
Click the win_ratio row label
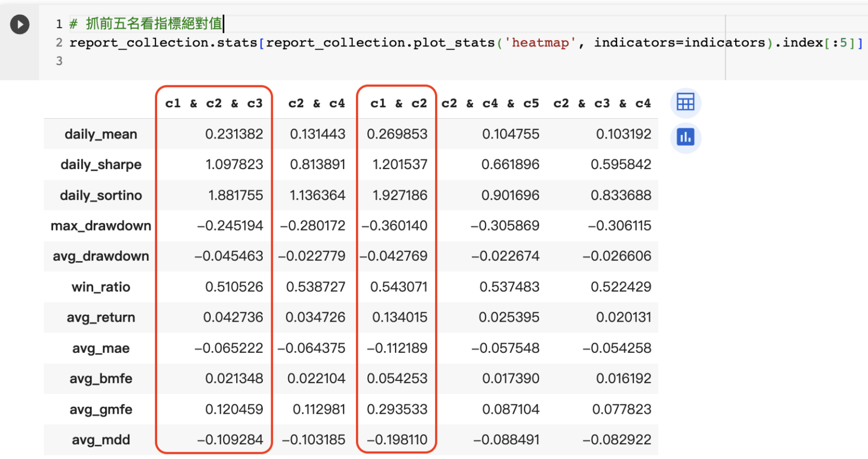(x=101, y=287)
